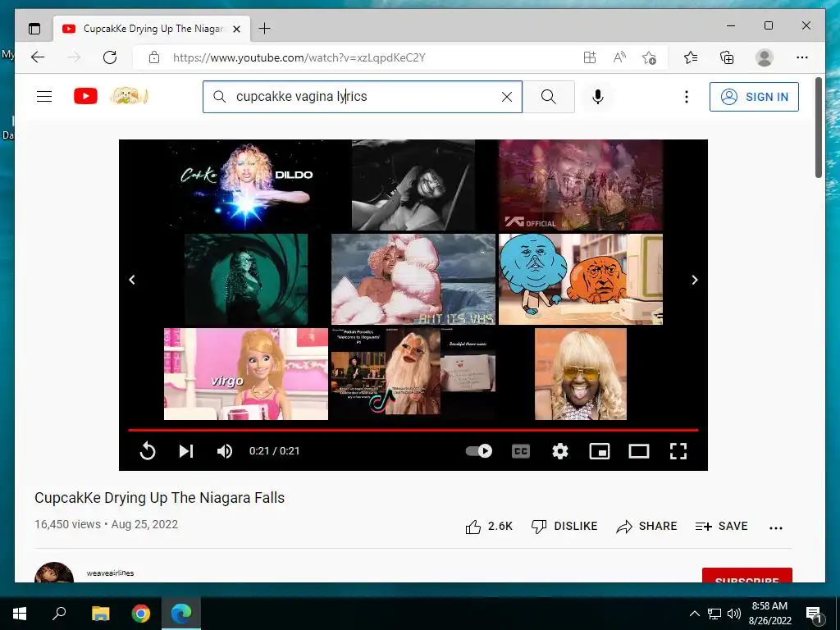The width and height of the screenshot is (840, 630).
Task: Show hidden system tray icons
Action: (694, 614)
